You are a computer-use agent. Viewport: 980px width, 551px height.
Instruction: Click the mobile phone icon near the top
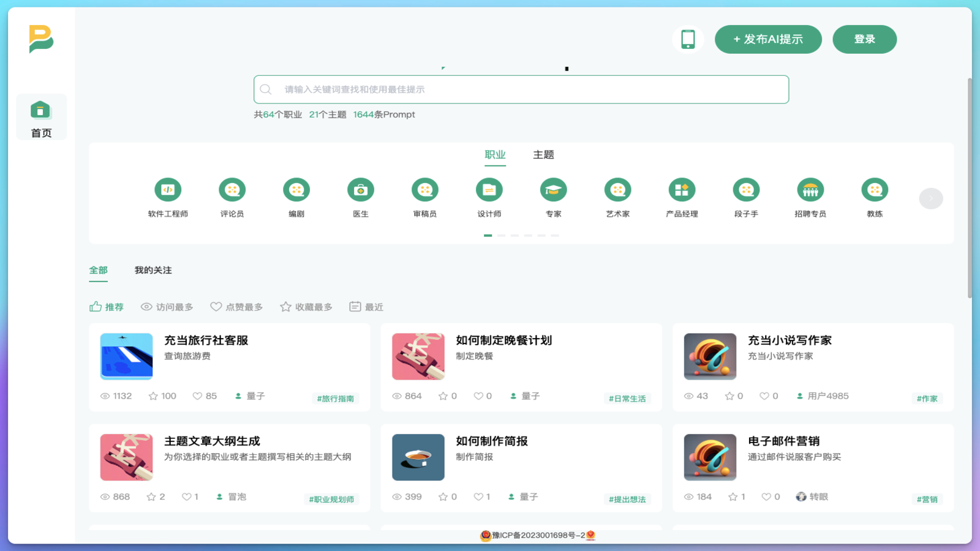click(688, 39)
